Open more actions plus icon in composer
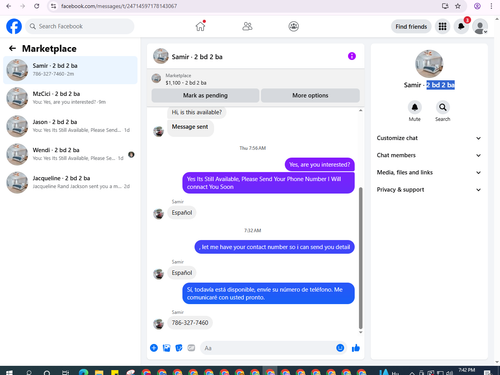This screenshot has height=375, width=500. [x=154, y=348]
